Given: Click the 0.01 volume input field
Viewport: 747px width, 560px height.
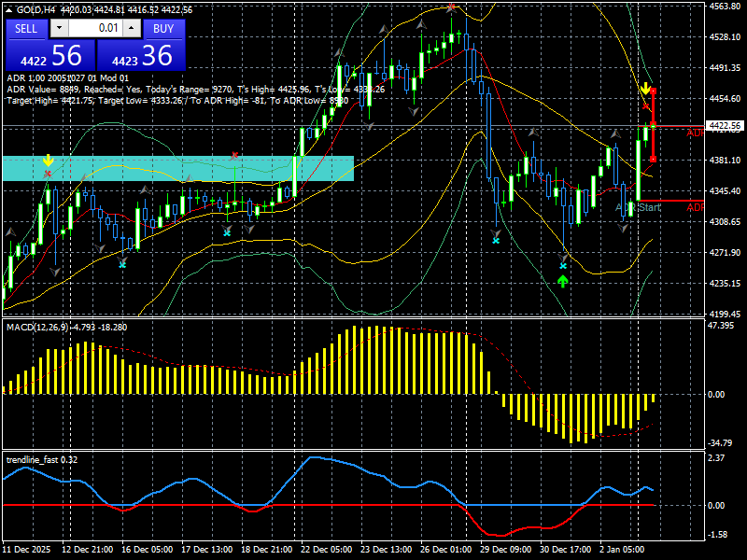Looking at the screenshot, I should pyautogui.click(x=95, y=28).
